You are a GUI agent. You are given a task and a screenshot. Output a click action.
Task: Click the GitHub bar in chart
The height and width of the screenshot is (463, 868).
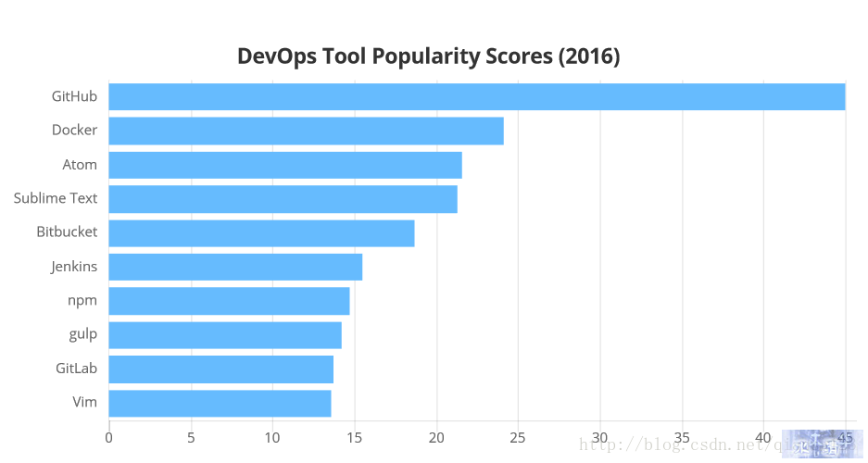pos(477,97)
